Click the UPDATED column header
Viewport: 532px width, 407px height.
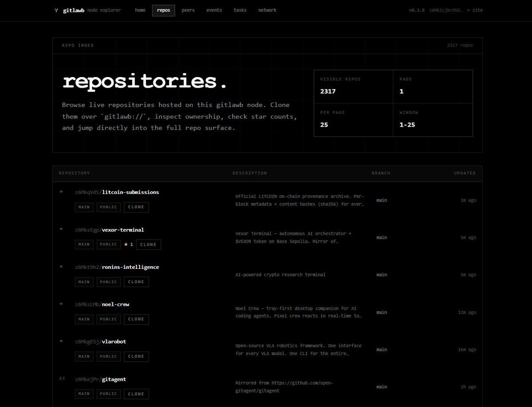[x=465, y=173]
